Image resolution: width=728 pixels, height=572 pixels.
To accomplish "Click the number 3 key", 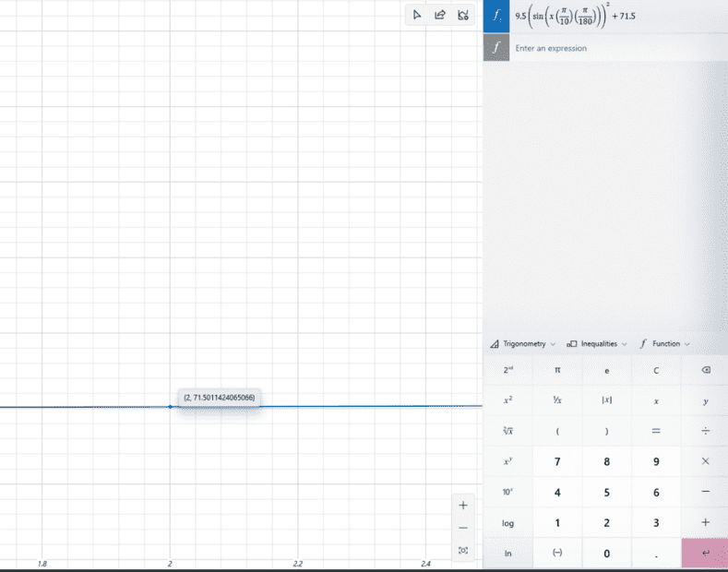I will [656, 523].
